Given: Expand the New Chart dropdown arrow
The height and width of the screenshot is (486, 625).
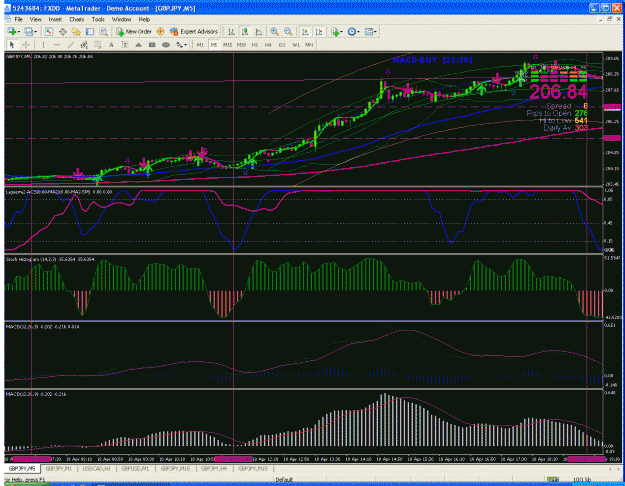Looking at the screenshot, I should (x=19, y=32).
